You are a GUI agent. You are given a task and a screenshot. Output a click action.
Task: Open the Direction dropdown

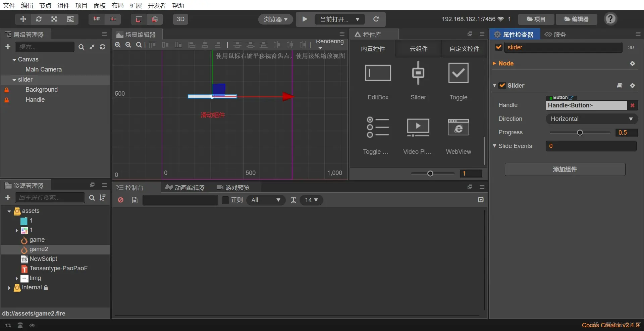[592, 119]
